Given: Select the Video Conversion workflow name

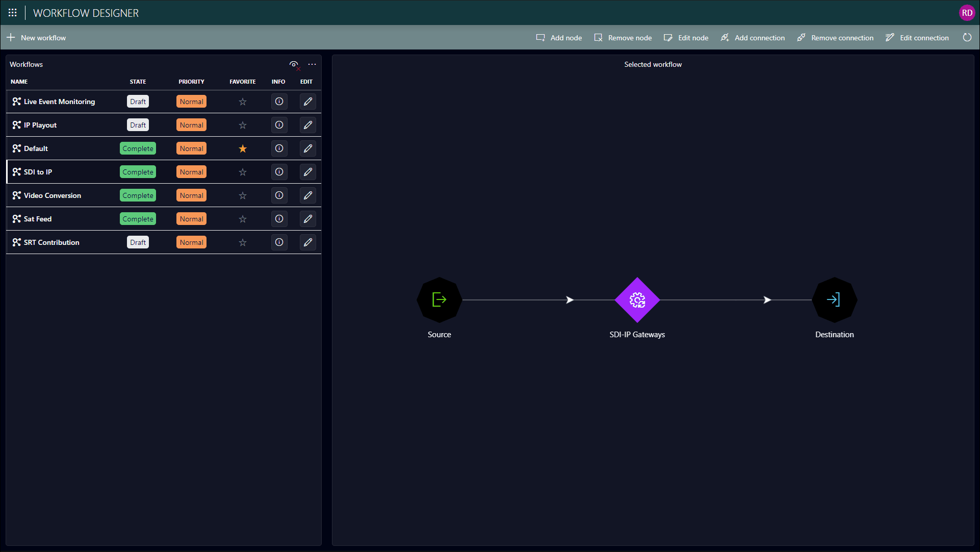Looking at the screenshot, I should tap(53, 195).
